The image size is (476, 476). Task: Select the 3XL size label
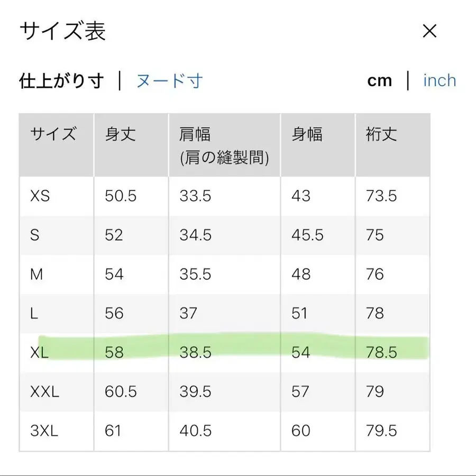44,431
